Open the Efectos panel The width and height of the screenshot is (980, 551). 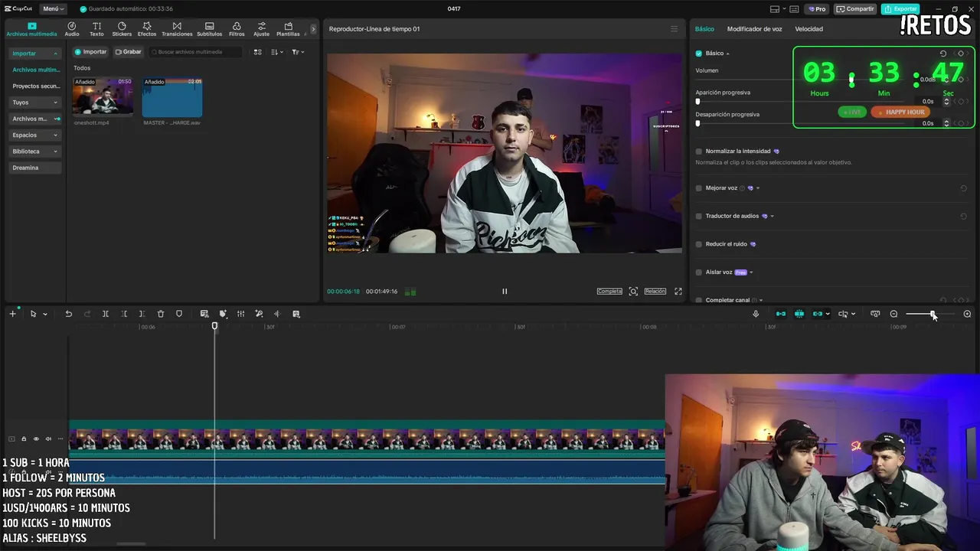[x=147, y=29]
